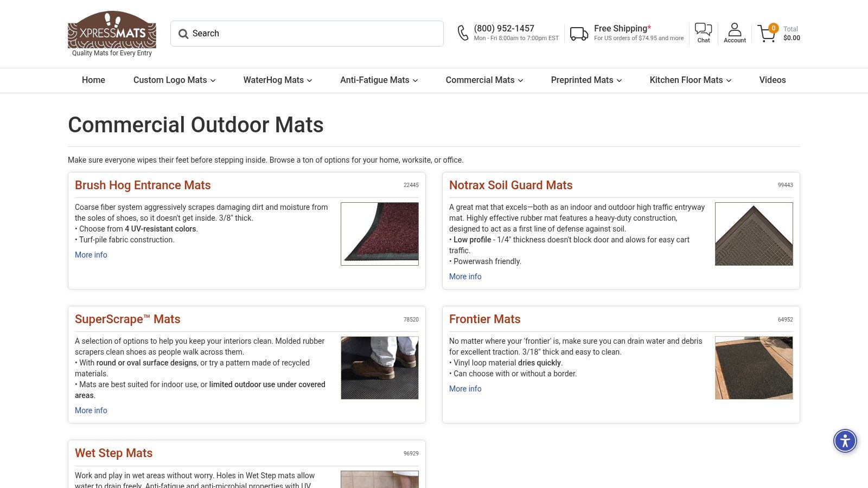
Task: Call the (800) 952-1457 phone number
Action: click(504, 28)
